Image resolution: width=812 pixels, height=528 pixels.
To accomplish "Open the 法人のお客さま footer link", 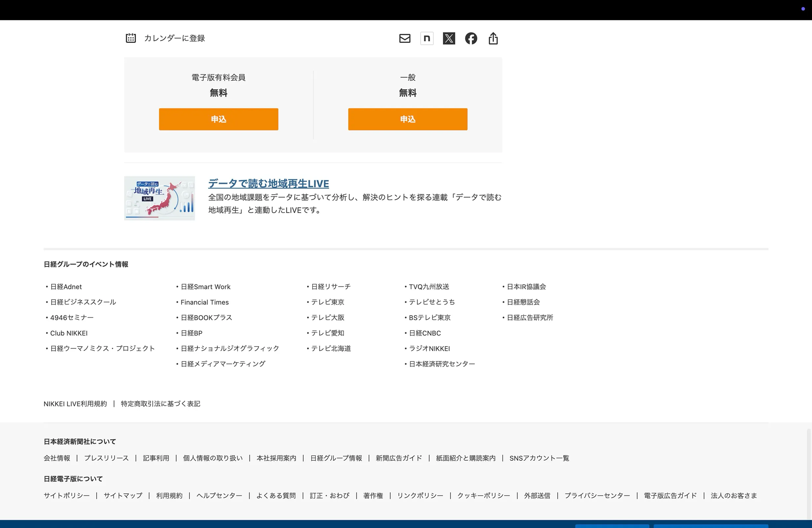I will coord(734,496).
